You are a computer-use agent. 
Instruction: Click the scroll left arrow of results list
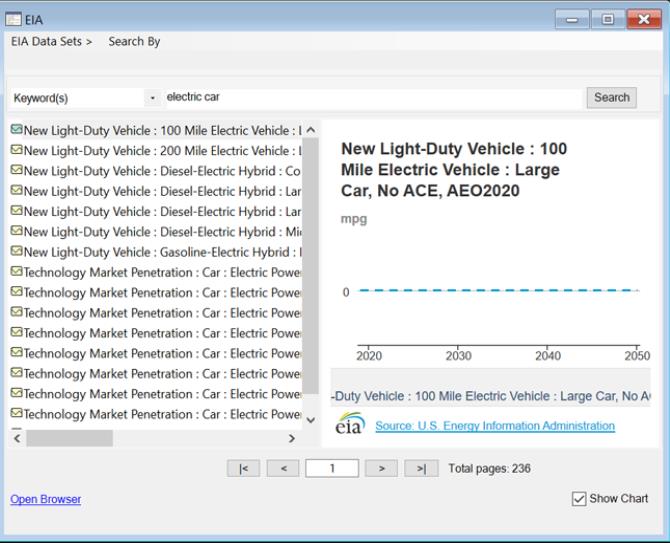click(x=17, y=438)
